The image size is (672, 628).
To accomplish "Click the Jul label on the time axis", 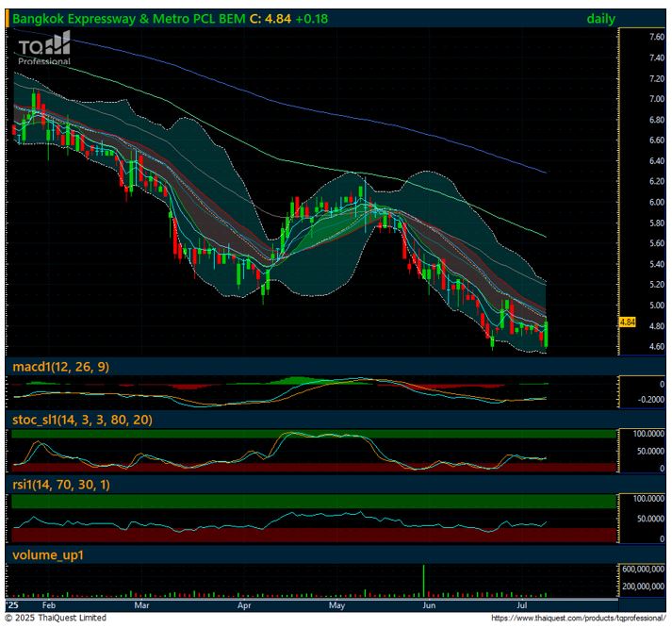I will pyautogui.click(x=521, y=605).
